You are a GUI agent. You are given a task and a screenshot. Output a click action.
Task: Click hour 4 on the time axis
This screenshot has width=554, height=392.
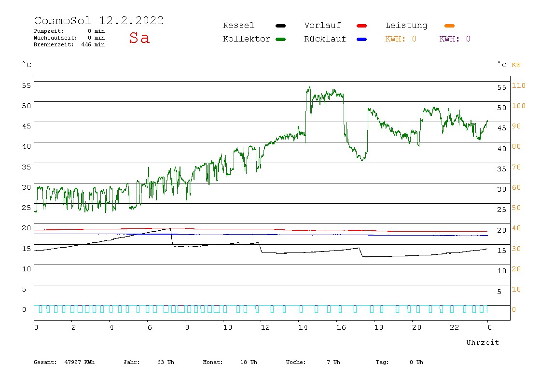111,328
